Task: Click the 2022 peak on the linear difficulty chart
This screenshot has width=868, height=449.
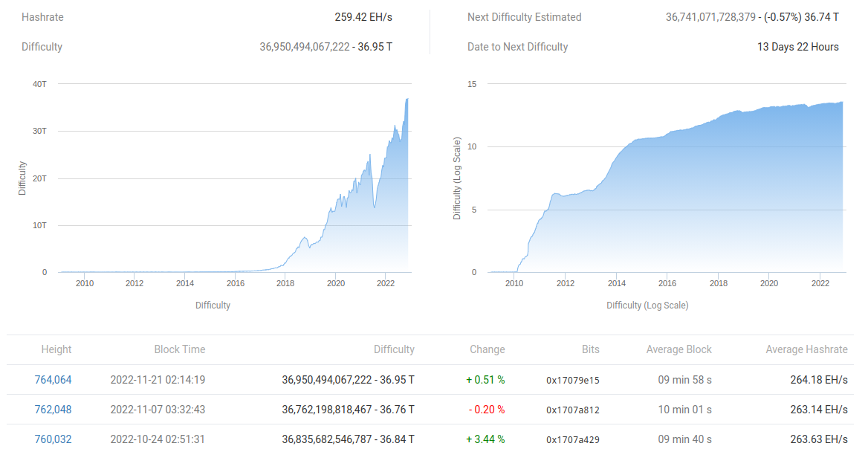Action: coord(407,100)
